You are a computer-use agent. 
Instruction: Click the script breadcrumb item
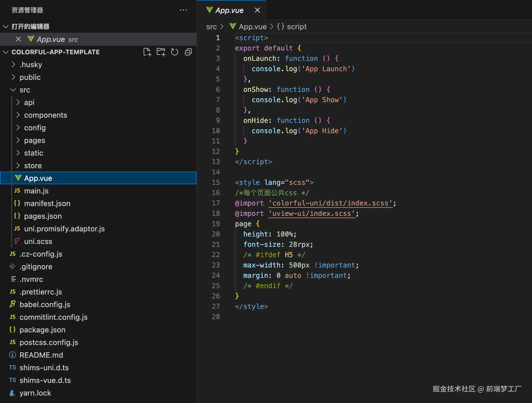[x=296, y=27]
